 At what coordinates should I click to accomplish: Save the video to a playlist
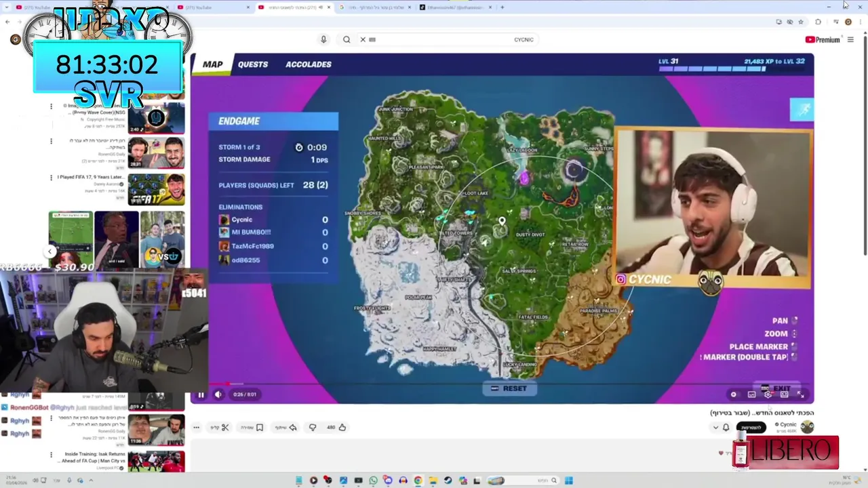(x=252, y=428)
